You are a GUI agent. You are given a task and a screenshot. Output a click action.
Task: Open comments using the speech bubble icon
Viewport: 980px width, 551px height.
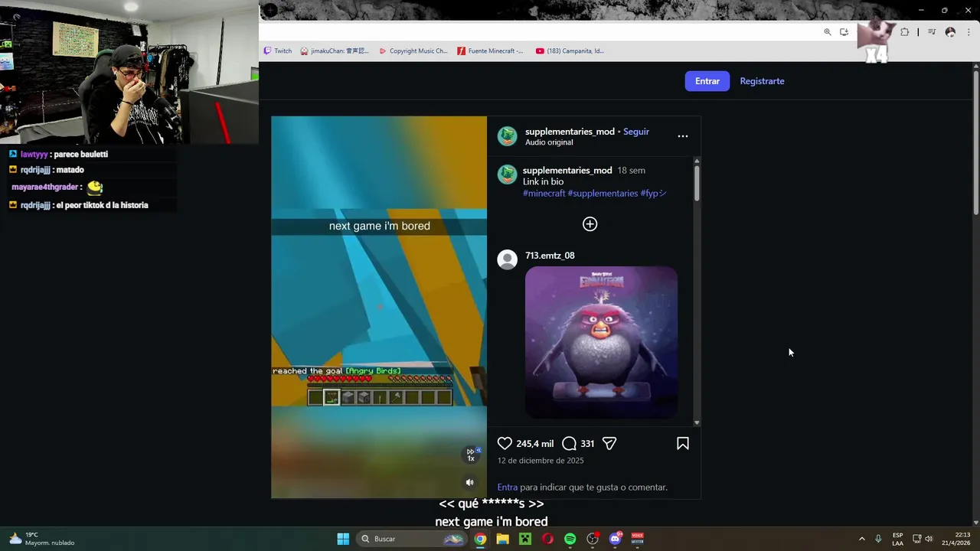point(569,443)
